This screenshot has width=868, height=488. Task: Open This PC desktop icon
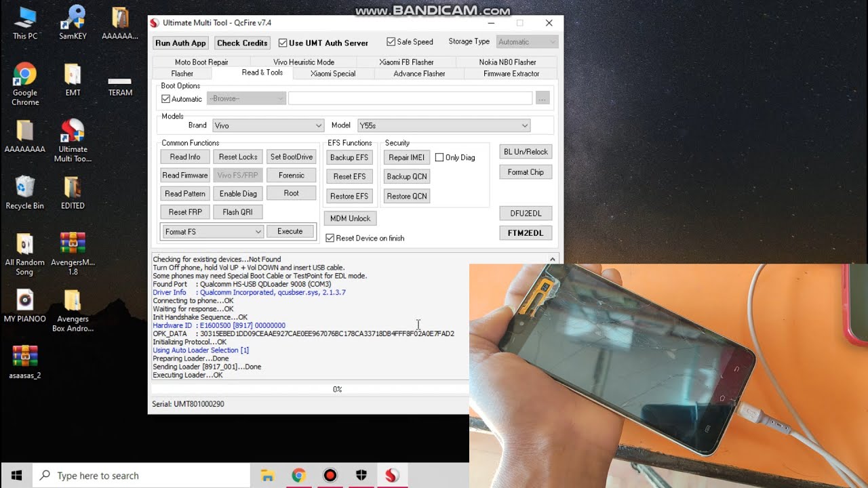[25, 23]
